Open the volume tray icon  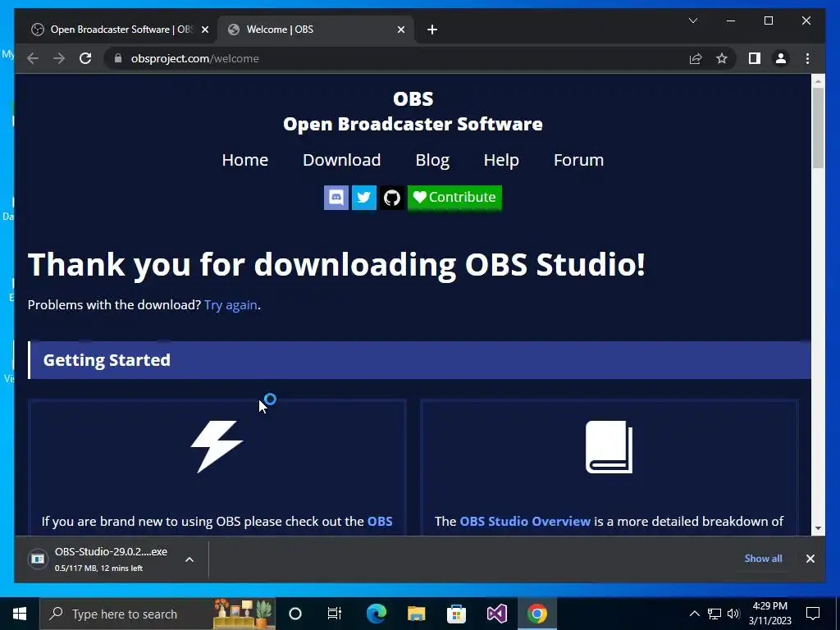point(733,614)
